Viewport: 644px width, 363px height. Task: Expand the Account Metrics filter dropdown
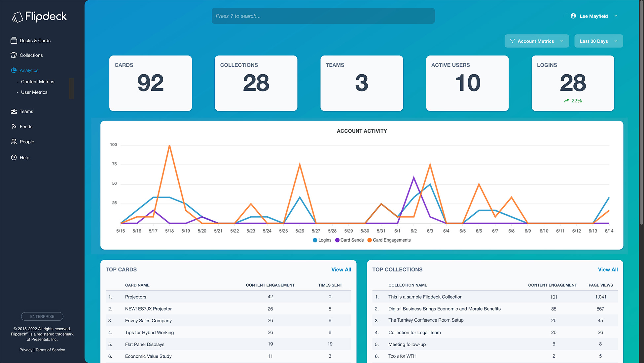click(536, 41)
